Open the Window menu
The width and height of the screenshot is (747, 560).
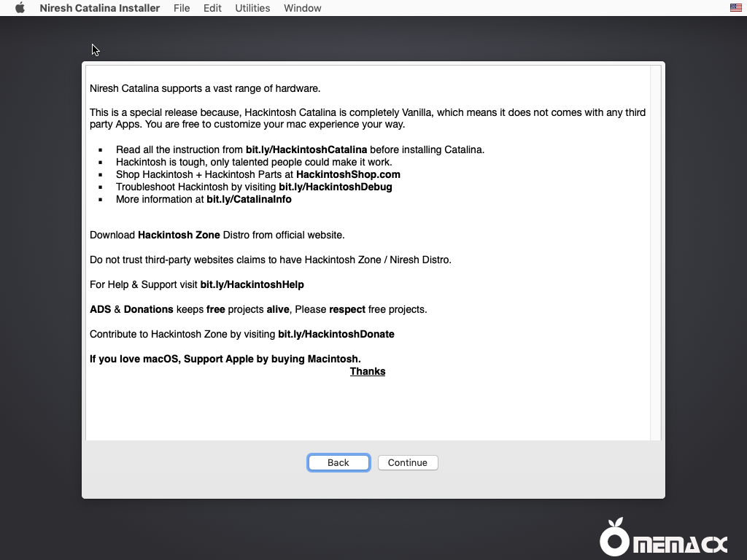pyautogui.click(x=302, y=8)
